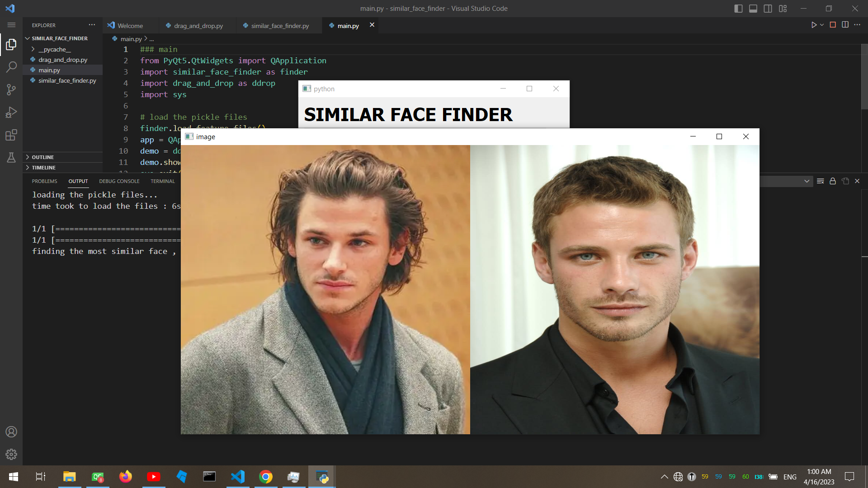Clear the Output panel contents

[x=821, y=181]
